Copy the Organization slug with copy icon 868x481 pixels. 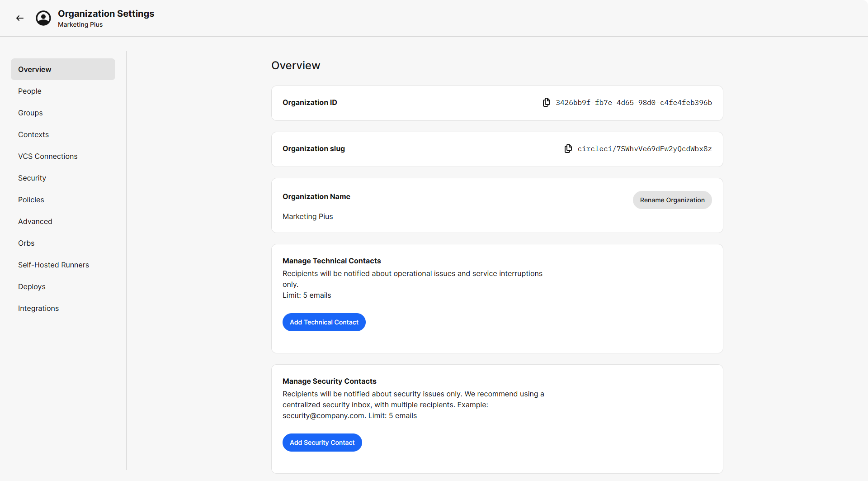[x=568, y=149]
